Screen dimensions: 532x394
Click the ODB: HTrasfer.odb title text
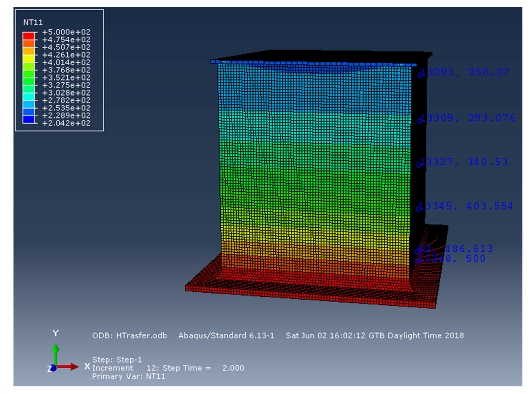[x=129, y=336]
